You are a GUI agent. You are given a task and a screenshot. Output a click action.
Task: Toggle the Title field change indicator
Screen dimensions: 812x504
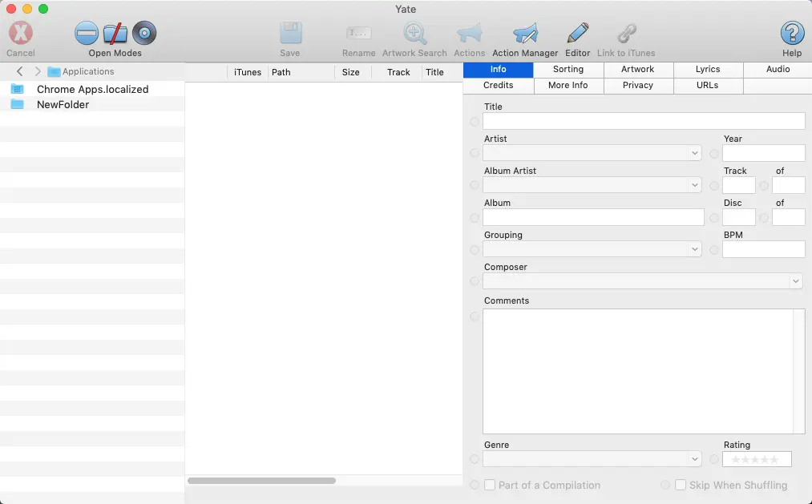[x=475, y=122]
